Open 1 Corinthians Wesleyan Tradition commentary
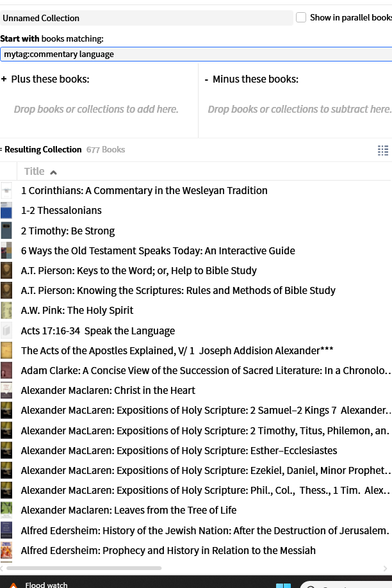 coord(144,190)
